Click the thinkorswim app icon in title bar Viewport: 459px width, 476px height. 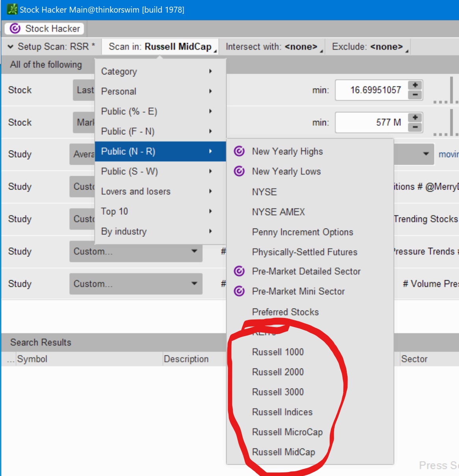point(12,9)
